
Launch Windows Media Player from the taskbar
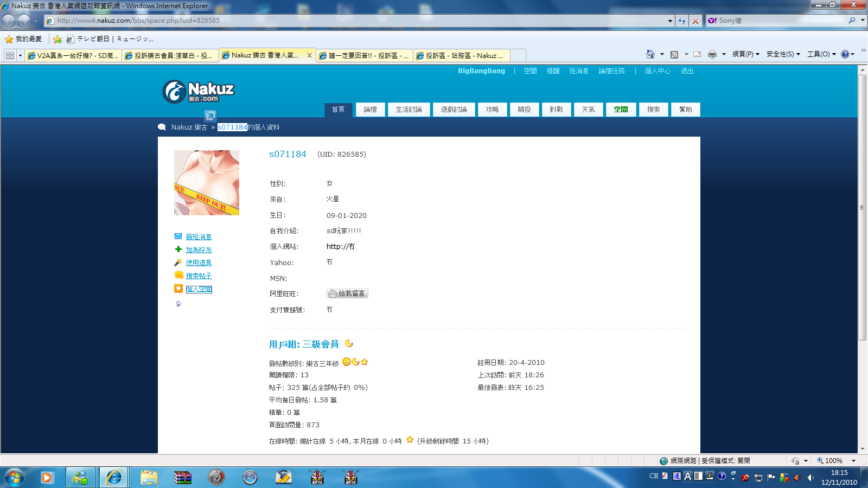point(47,478)
